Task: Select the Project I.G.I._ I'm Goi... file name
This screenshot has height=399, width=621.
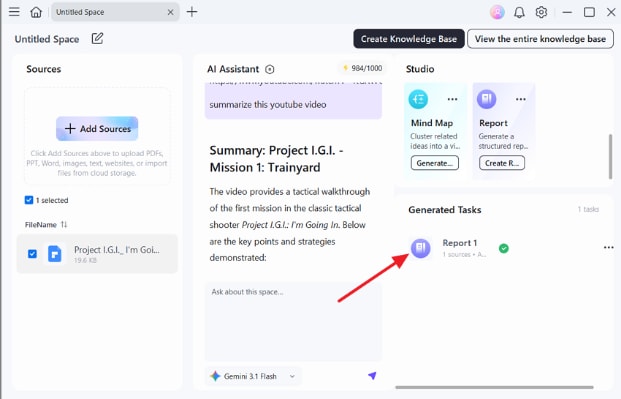Action: tap(117, 250)
